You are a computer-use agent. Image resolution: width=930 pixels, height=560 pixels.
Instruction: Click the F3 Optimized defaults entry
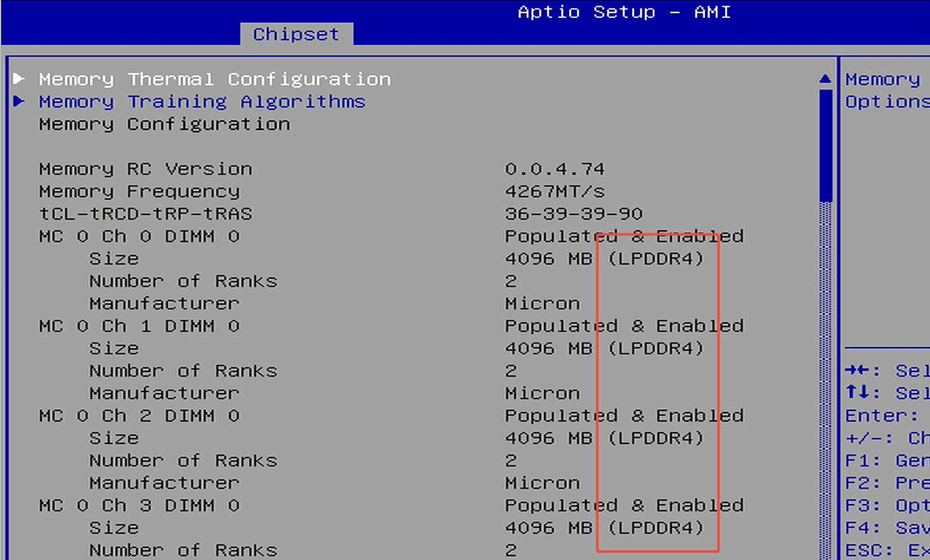(882, 505)
